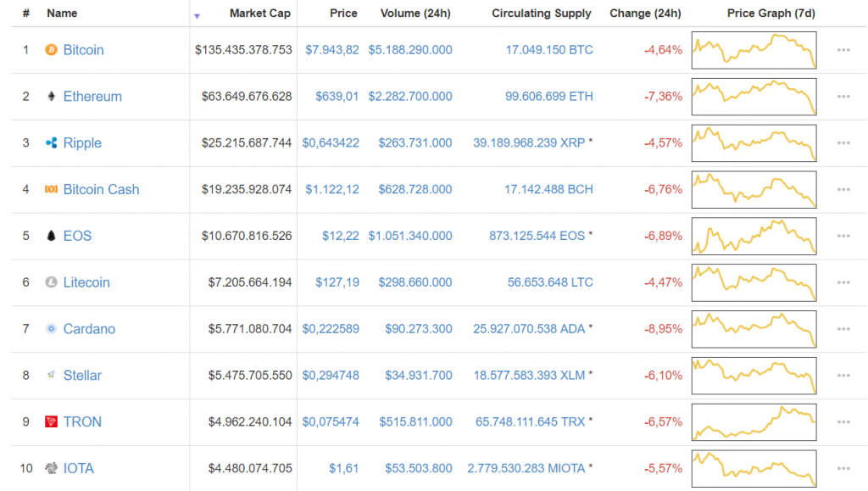868x491 pixels.
Task: Sort by Change (24h) column header
Action: coord(645,13)
